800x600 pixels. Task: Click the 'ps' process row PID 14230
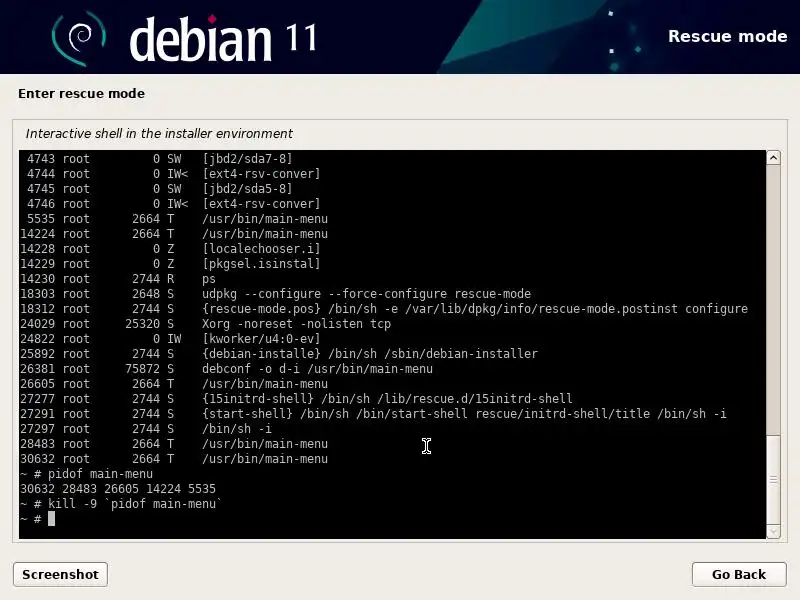tap(118, 279)
